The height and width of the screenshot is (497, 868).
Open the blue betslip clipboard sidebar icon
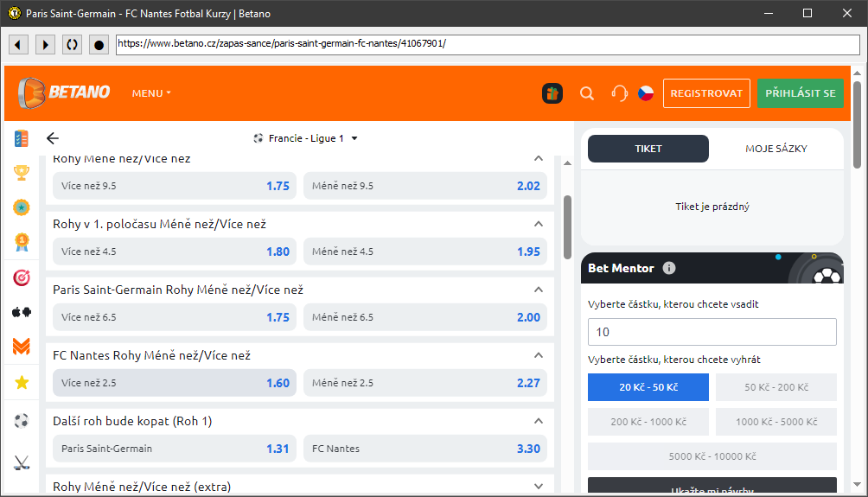tap(21, 138)
